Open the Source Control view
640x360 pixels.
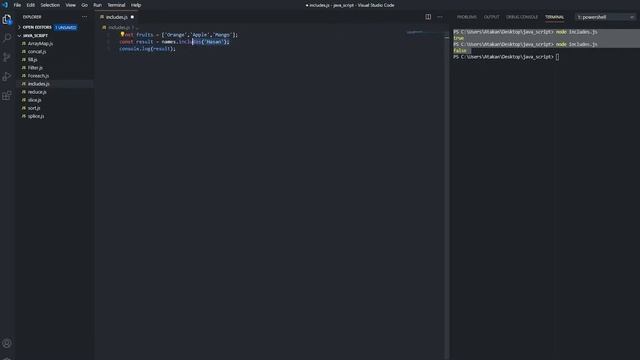click(7, 57)
